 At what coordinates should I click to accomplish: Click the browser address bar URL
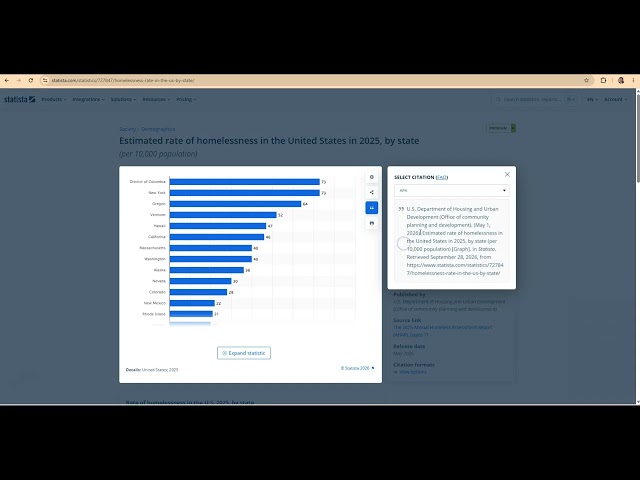(123, 80)
